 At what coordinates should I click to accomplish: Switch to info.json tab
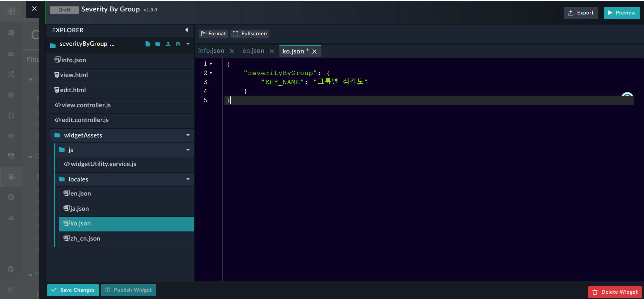tap(211, 51)
